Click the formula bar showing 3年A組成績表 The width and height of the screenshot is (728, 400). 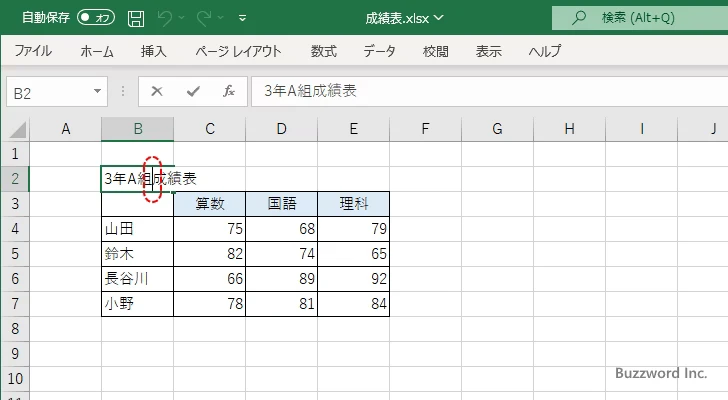tap(489, 91)
